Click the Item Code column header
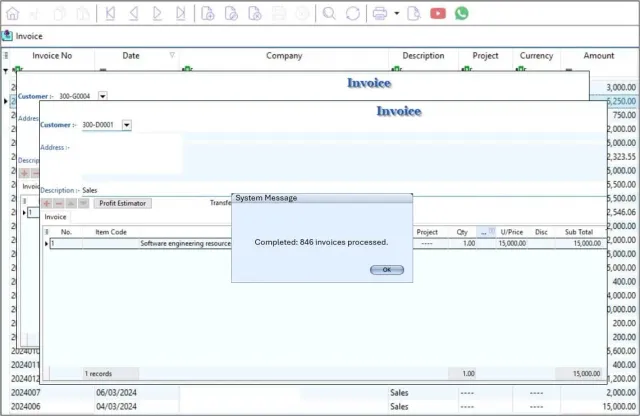The image size is (640, 416). coord(111,232)
